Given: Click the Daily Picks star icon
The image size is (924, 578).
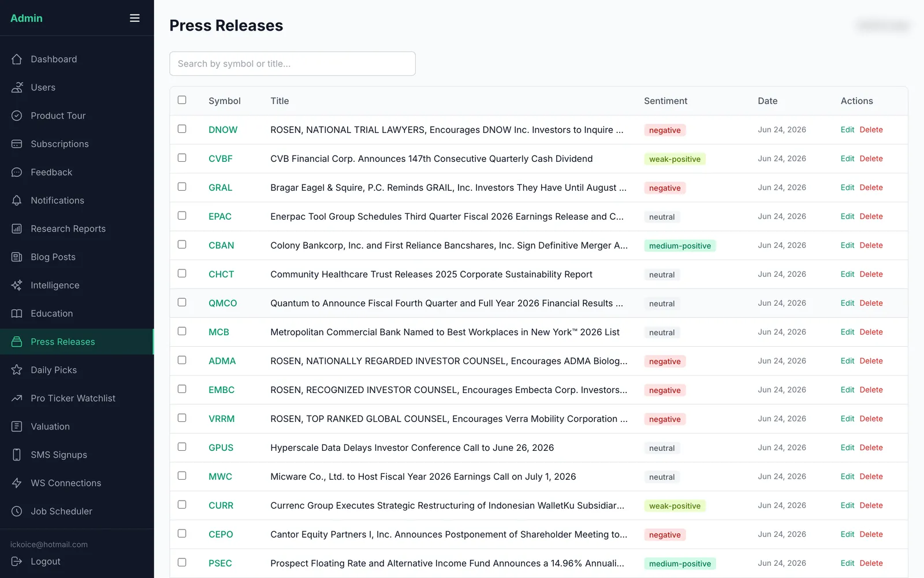Looking at the screenshot, I should tap(17, 370).
